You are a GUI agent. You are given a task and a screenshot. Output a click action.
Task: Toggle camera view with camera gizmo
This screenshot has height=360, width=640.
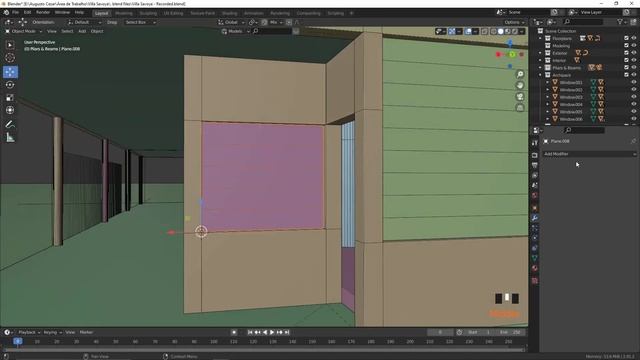[520, 97]
